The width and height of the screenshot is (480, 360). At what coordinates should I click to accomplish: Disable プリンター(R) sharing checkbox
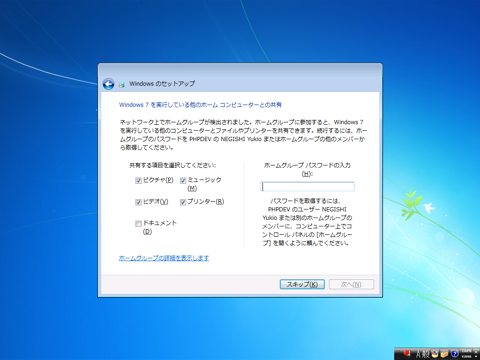click(183, 202)
